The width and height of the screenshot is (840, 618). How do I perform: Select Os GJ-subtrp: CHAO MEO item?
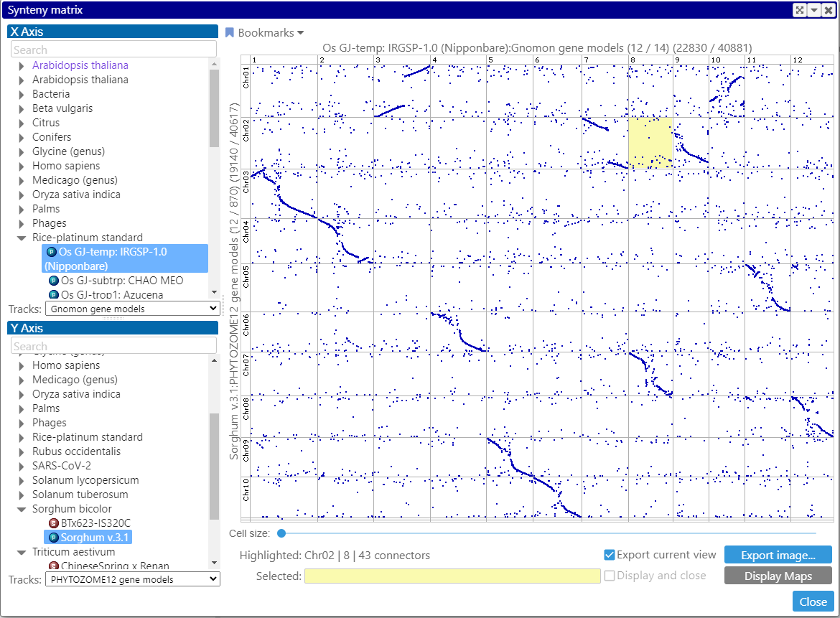(121, 281)
